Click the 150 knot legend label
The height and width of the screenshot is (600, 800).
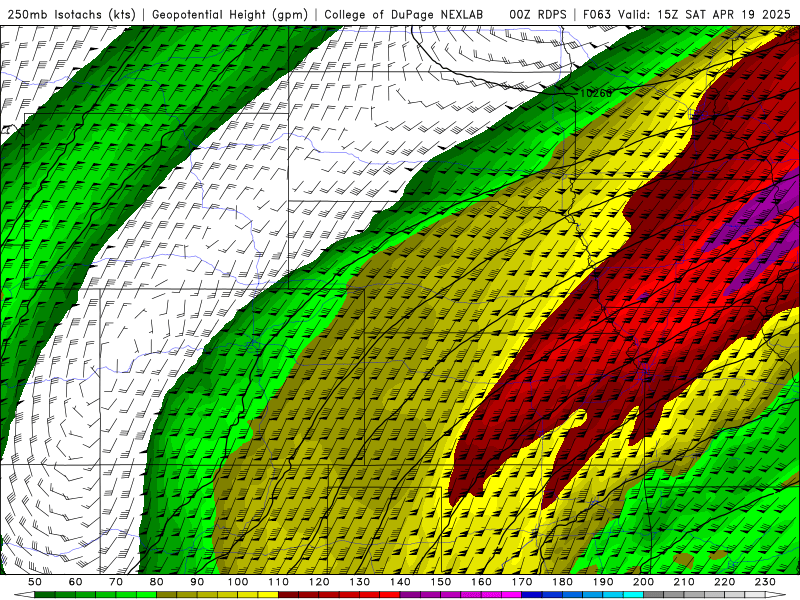(x=441, y=582)
